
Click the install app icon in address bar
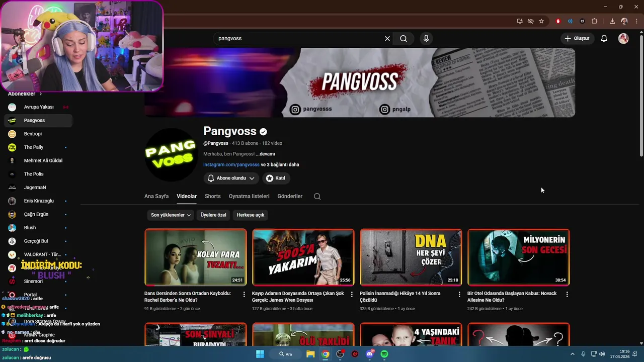pyautogui.click(x=520, y=21)
